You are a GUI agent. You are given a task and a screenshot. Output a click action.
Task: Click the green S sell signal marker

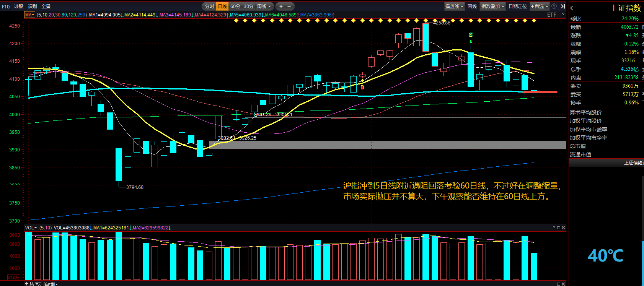tap(471, 35)
